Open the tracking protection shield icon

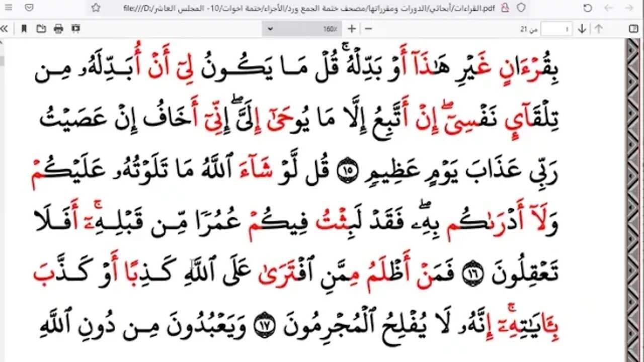pos(521,8)
